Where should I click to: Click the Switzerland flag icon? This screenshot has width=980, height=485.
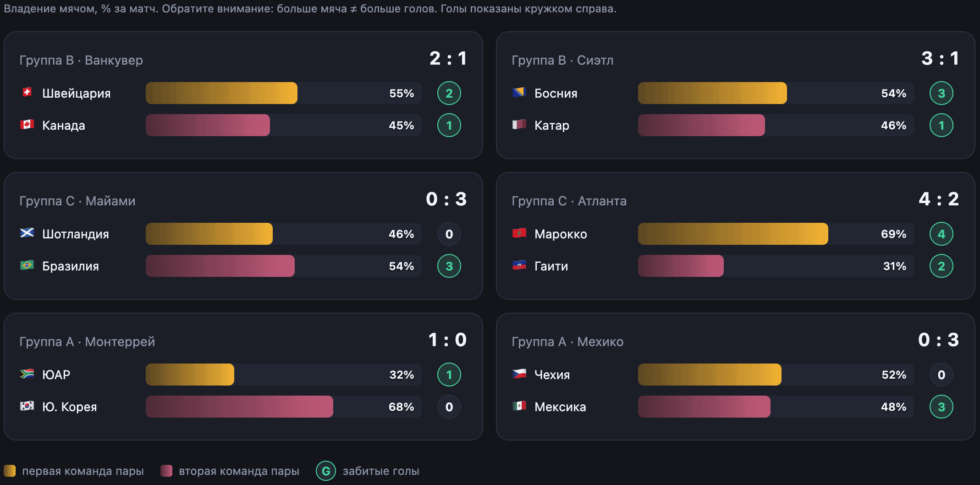pyautogui.click(x=27, y=92)
